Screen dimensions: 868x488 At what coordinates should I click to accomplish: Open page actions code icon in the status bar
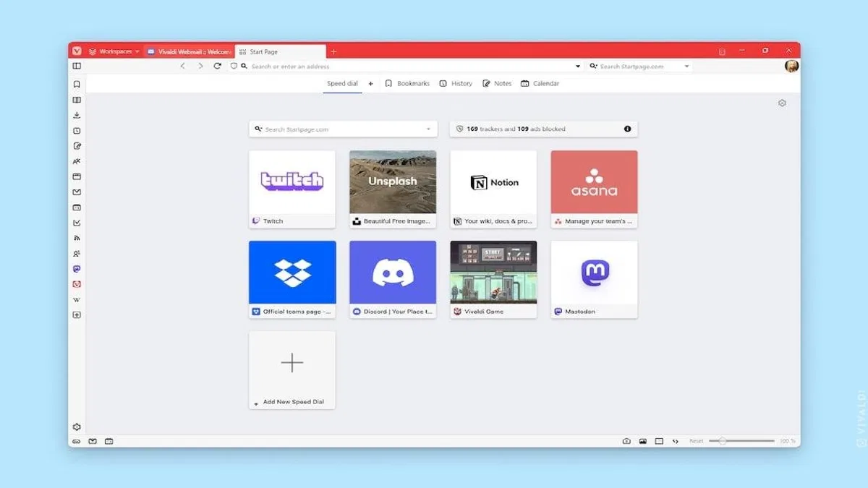(676, 441)
